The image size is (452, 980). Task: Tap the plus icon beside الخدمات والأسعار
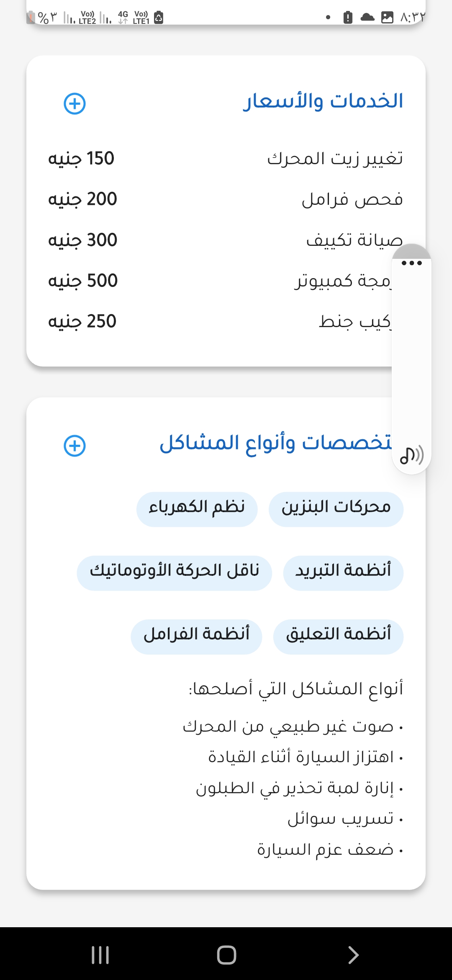click(74, 104)
